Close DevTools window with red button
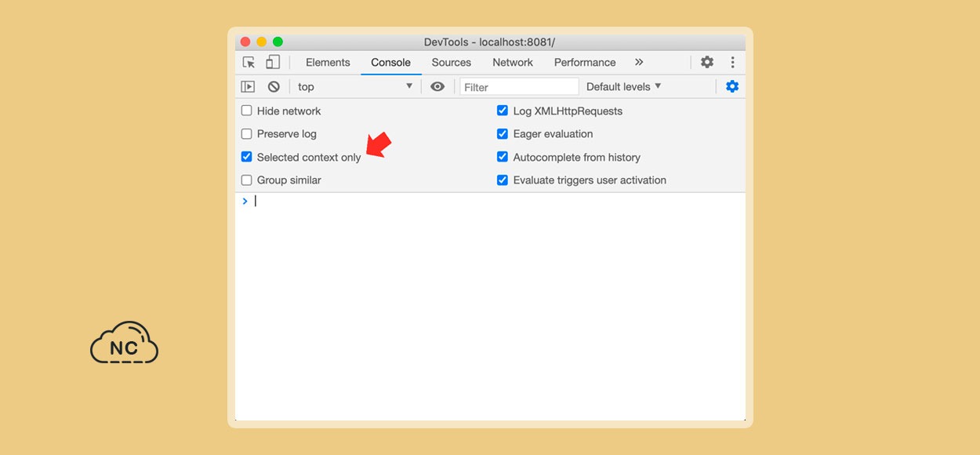The height and width of the screenshot is (455, 980). pyautogui.click(x=245, y=42)
